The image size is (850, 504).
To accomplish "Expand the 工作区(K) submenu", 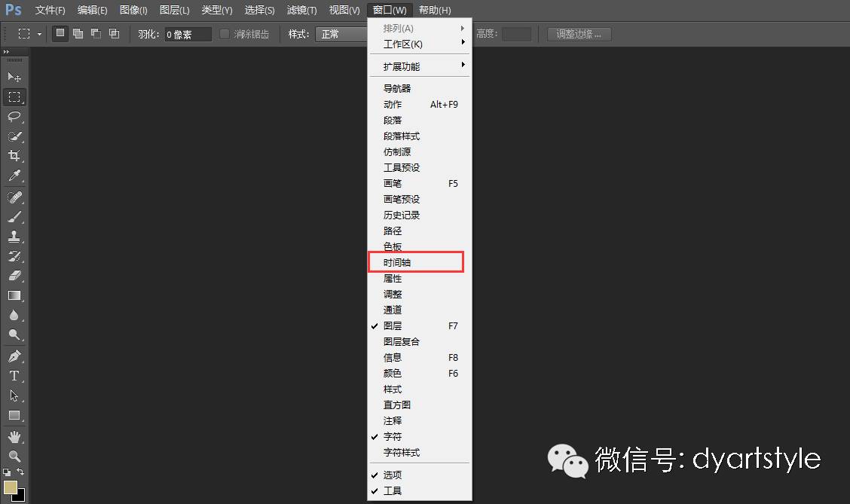I will (398, 44).
